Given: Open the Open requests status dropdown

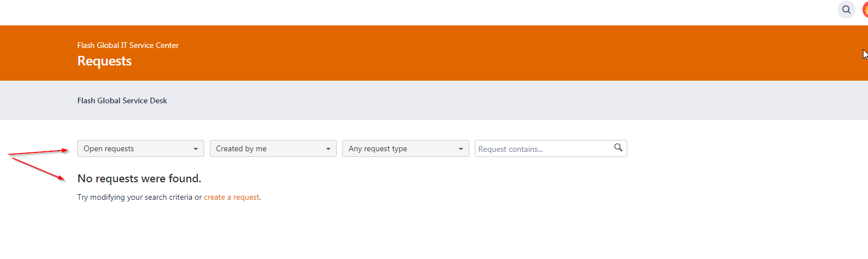Looking at the screenshot, I should pos(140,148).
